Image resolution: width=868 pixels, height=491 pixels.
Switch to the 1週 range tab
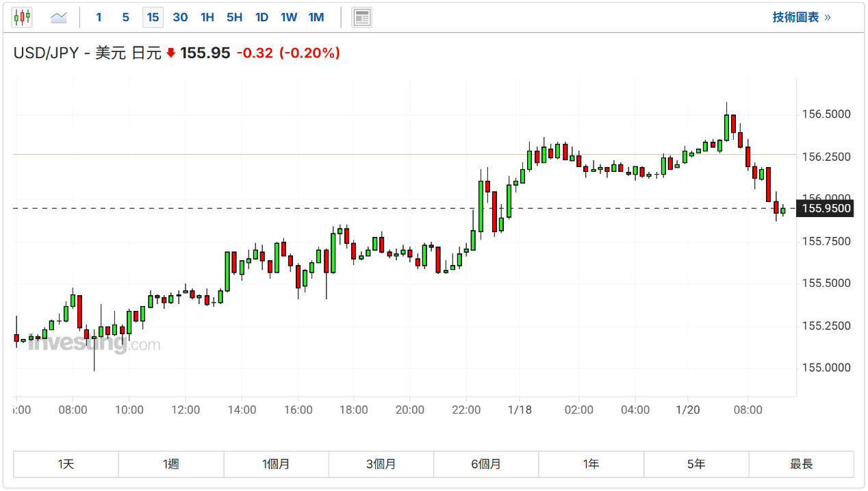tap(171, 464)
